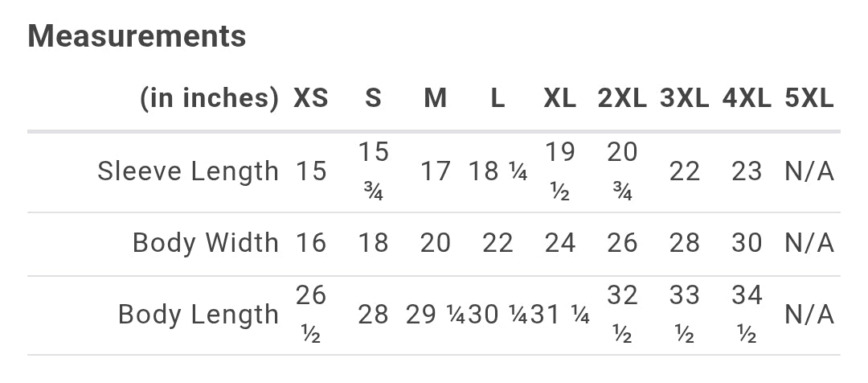Select the 3XL size column header
868x383 pixels.
684,98
